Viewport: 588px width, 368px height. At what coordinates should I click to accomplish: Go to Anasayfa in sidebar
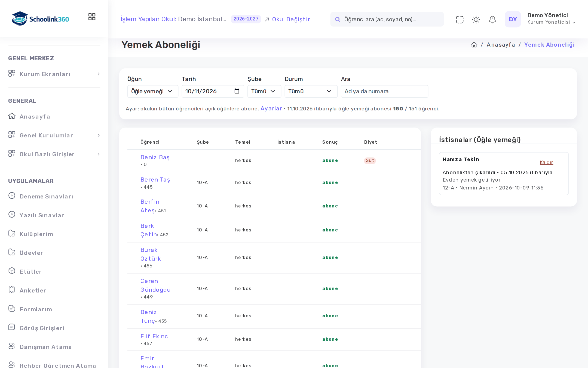pos(35,117)
